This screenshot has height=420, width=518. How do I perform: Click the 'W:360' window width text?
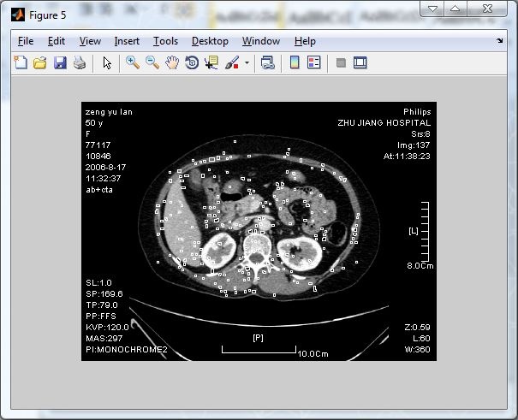click(417, 349)
